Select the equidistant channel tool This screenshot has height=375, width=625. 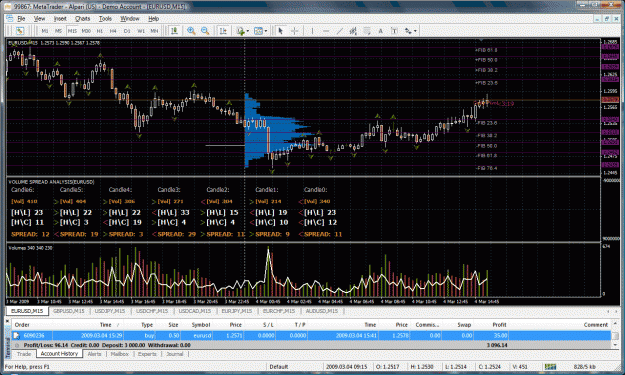[353, 31]
